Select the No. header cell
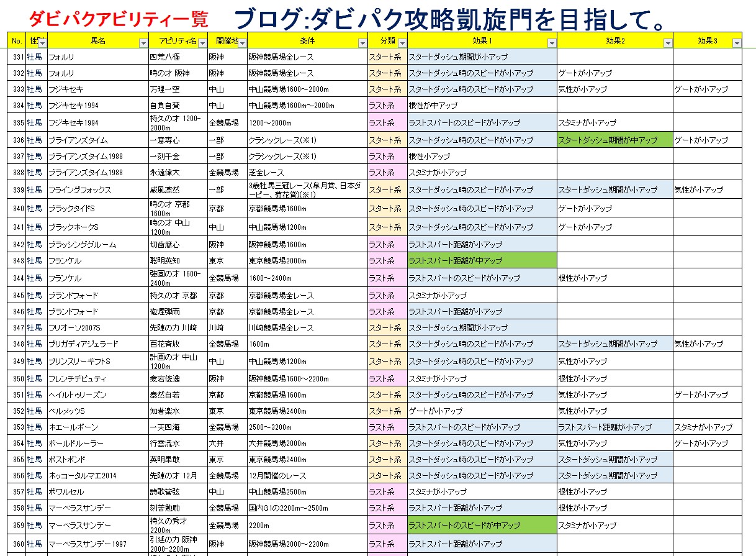The image size is (756, 556). (17, 40)
